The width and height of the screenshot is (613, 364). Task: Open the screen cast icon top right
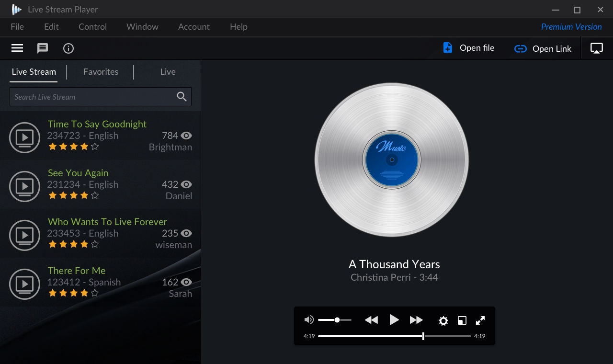[x=596, y=48]
